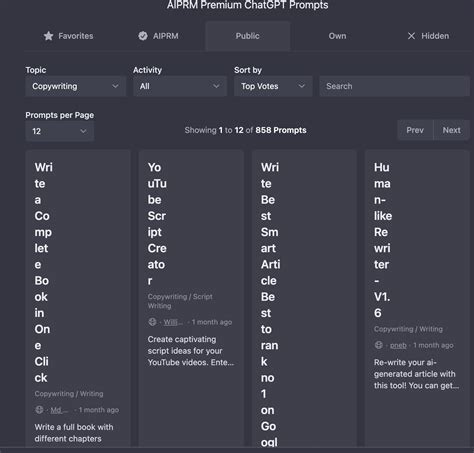Open Human-like Rewriter V1.6 prompt title
This screenshot has width=474, height=453.
(x=383, y=240)
